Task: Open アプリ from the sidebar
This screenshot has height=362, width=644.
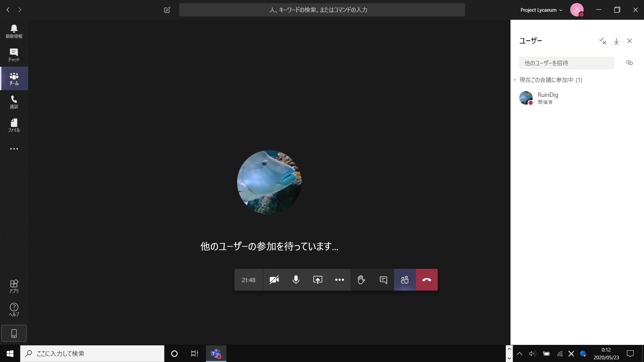Action: click(14, 285)
